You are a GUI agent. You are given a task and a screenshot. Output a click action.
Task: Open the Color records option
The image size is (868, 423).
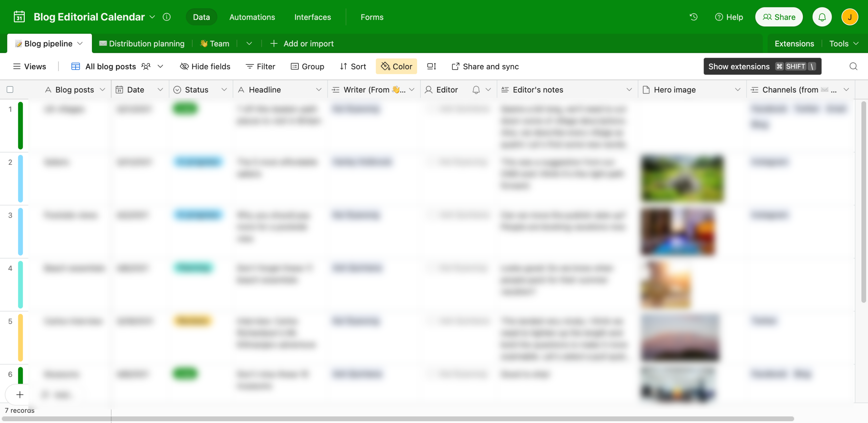coord(396,66)
